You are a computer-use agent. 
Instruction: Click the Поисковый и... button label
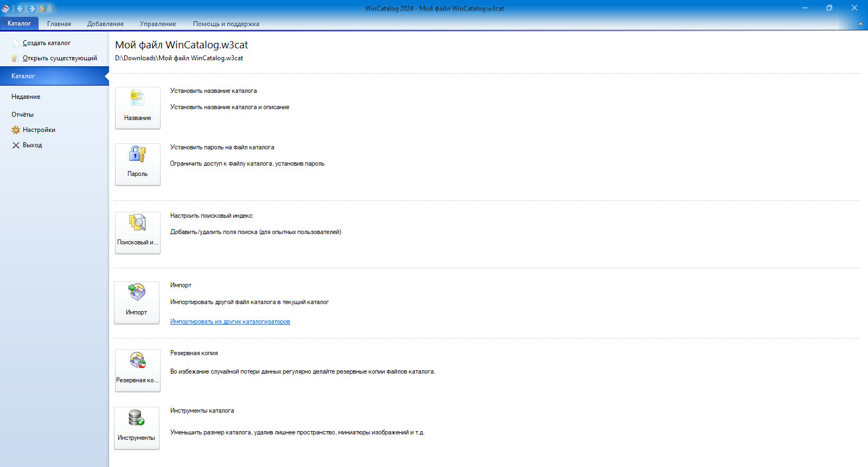(x=138, y=242)
